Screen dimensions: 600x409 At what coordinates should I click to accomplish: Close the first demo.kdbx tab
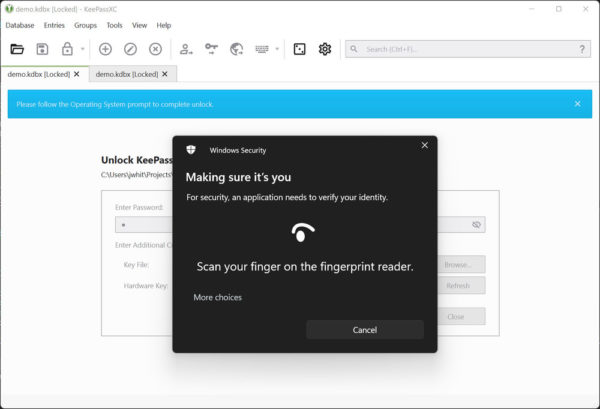pos(77,74)
